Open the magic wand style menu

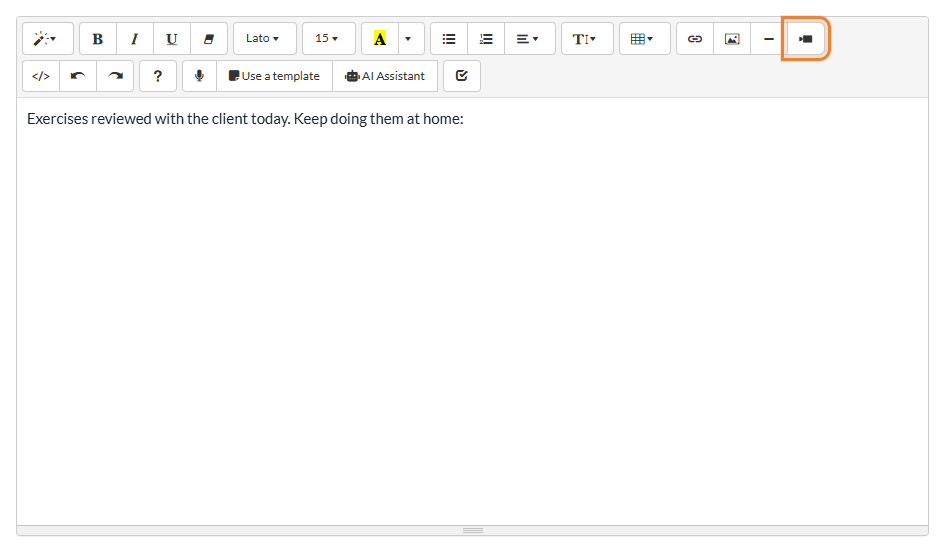(48, 39)
